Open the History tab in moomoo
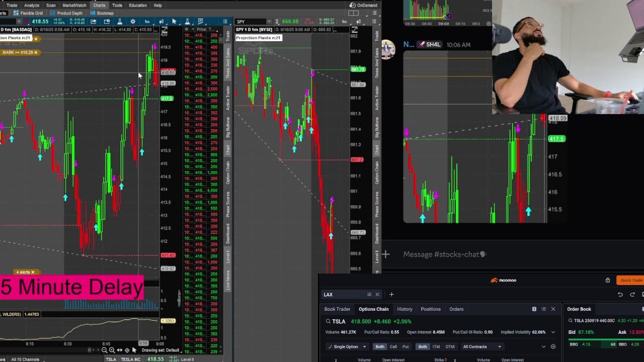Screen dimensions: 644x362 [x=405, y=309]
